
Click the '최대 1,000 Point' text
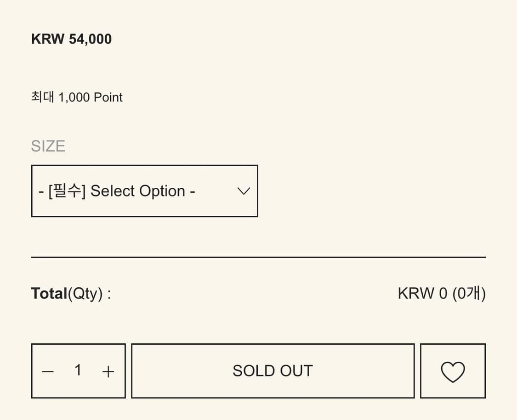click(x=77, y=97)
